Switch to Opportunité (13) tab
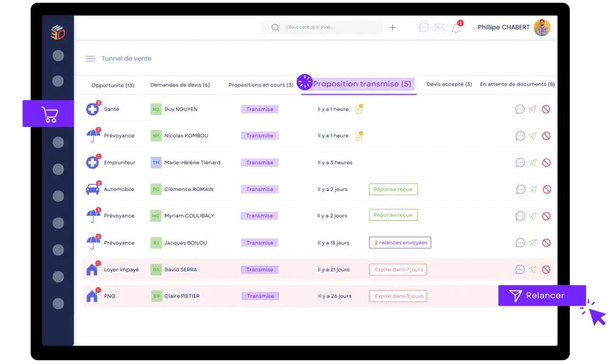 point(113,85)
